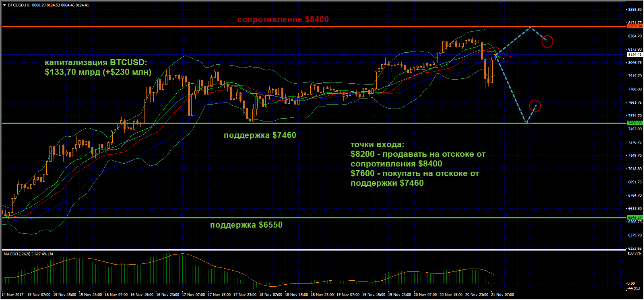
Task: Click the red label сопротивление $8400
Action: pos(283,19)
